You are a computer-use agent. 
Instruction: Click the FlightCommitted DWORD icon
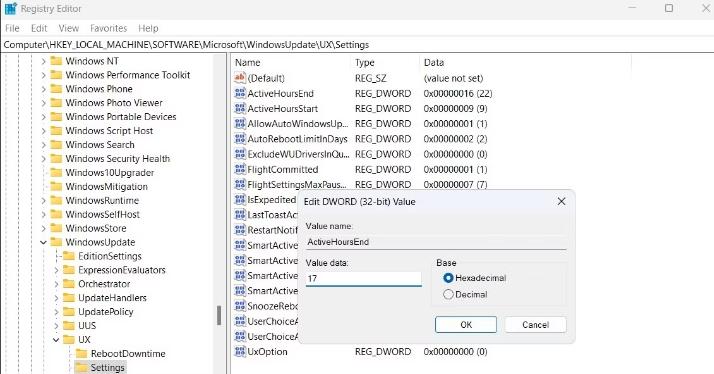240,169
